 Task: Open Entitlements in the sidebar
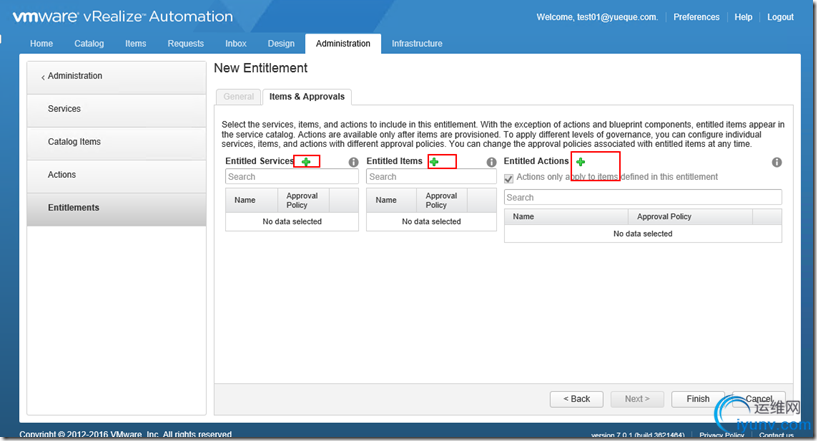coord(116,208)
